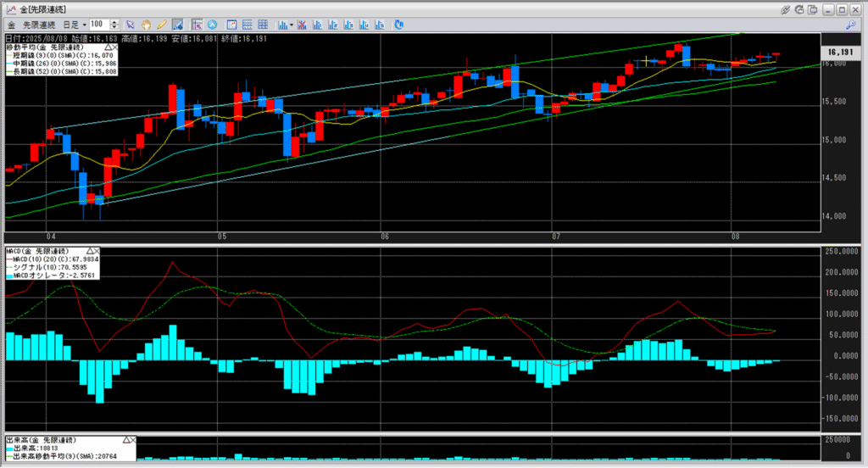Image resolution: width=868 pixels, height=468 pixels.
Task: Click the 14,000 price axis label
Action: [834, 216]
